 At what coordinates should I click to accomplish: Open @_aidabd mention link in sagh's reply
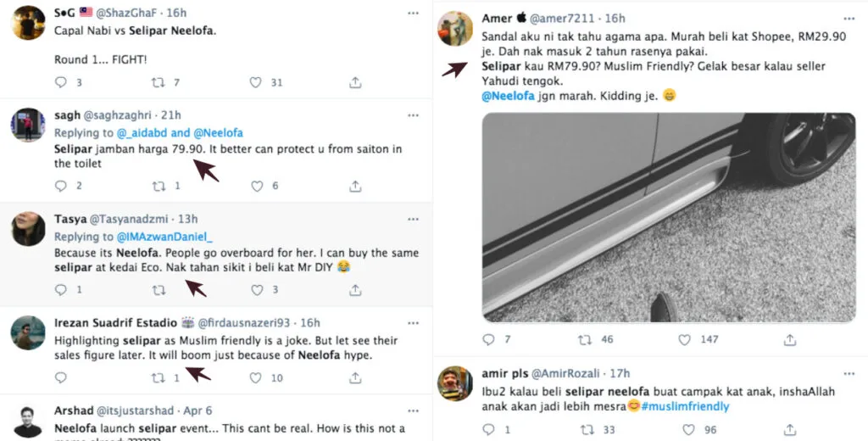coord(142,133)
